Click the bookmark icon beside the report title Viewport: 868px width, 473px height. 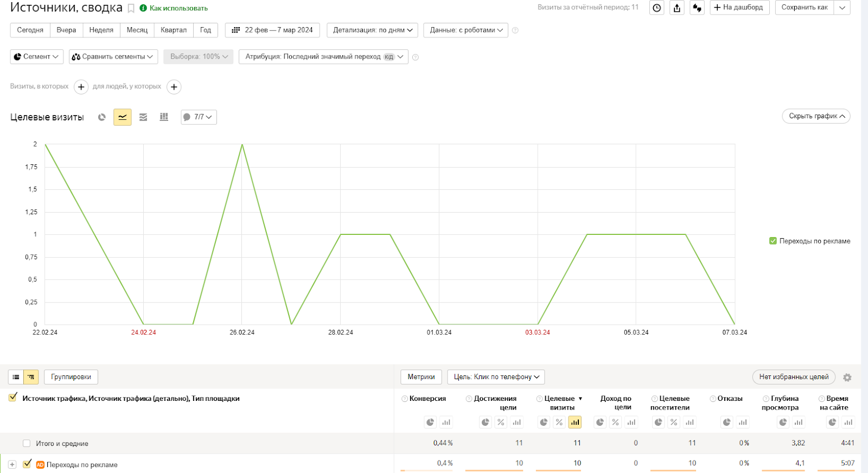pos(131,9)
